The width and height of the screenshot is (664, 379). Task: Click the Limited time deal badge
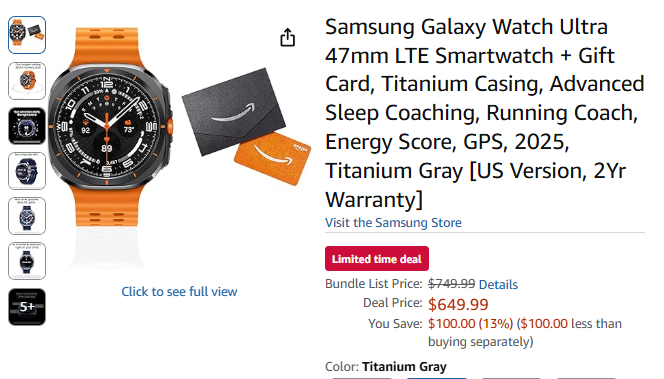click(377, 258)
